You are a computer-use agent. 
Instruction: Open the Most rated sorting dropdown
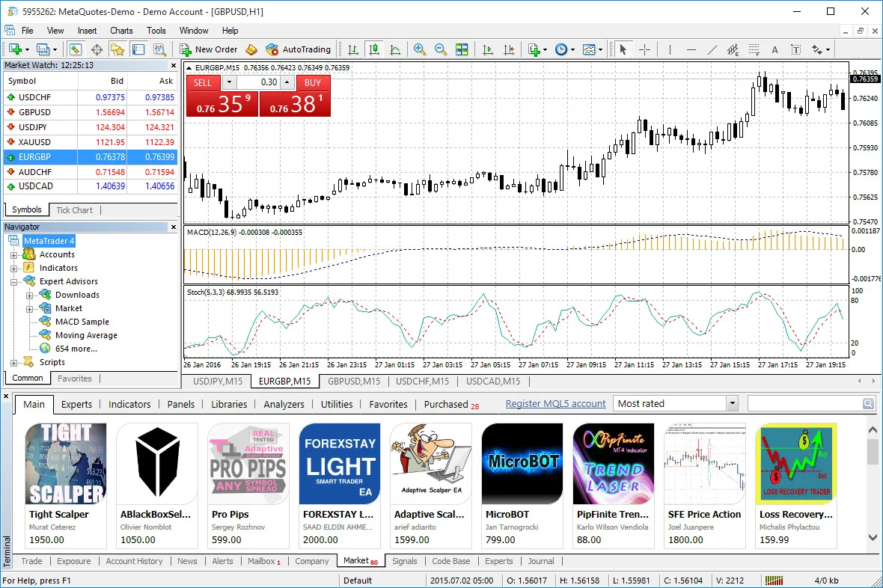pos(733,403)
